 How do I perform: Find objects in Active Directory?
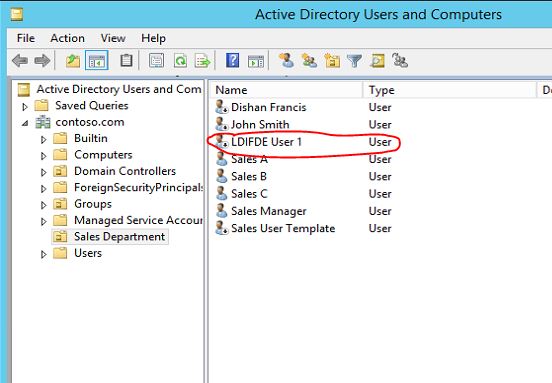tap(377, 61)
